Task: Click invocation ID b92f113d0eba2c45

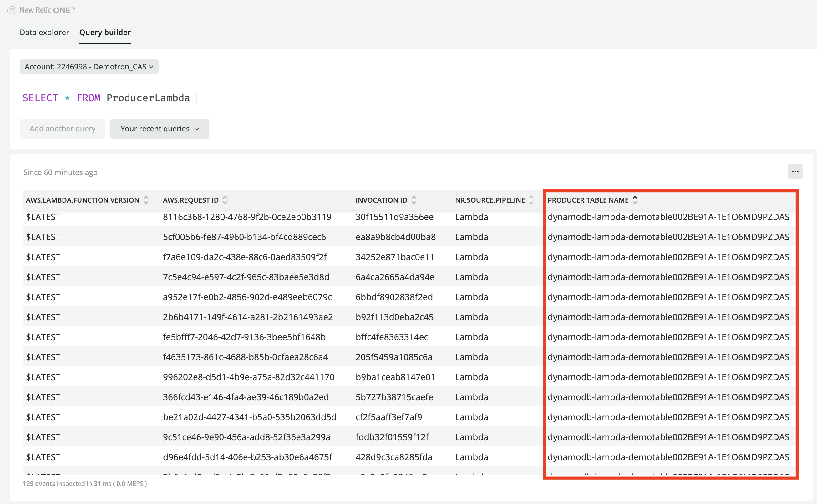Action: pyautogui.click(x=394, y=317)
